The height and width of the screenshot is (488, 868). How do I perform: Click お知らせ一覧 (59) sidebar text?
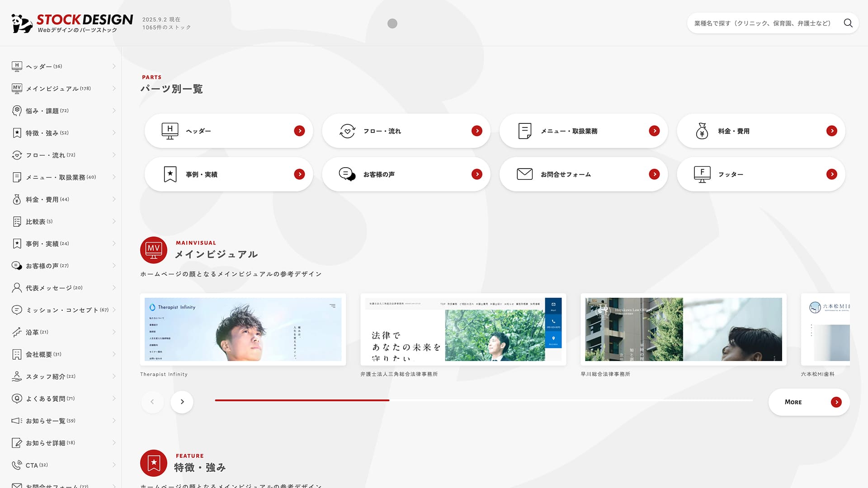coord(51,421)
